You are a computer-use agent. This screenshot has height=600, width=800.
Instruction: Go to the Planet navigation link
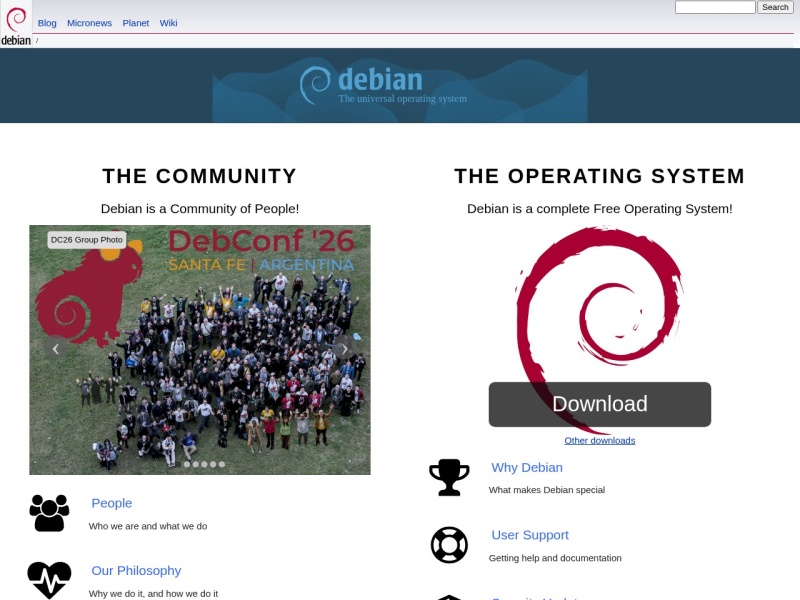(136, 23)
